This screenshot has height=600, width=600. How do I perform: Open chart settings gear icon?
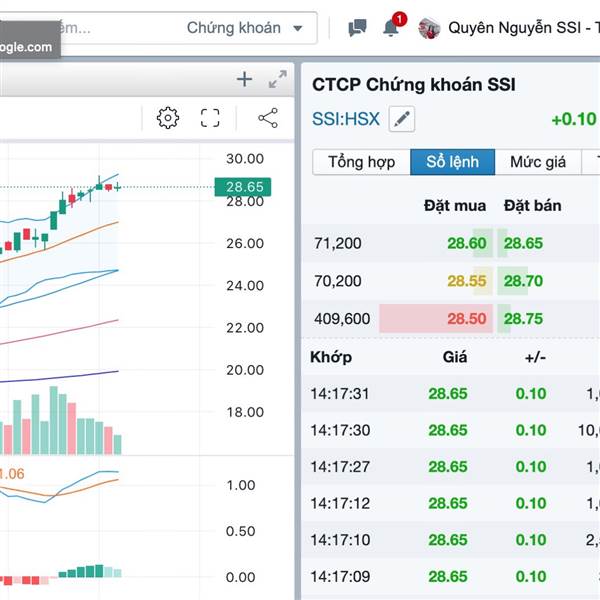click(168, 118)
